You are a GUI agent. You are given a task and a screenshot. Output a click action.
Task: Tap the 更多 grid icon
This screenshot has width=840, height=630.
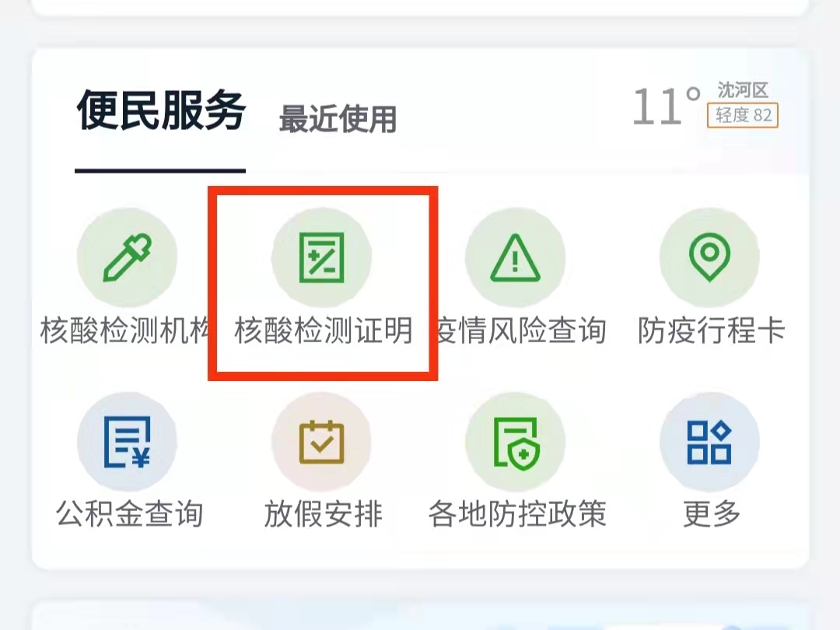709,442
